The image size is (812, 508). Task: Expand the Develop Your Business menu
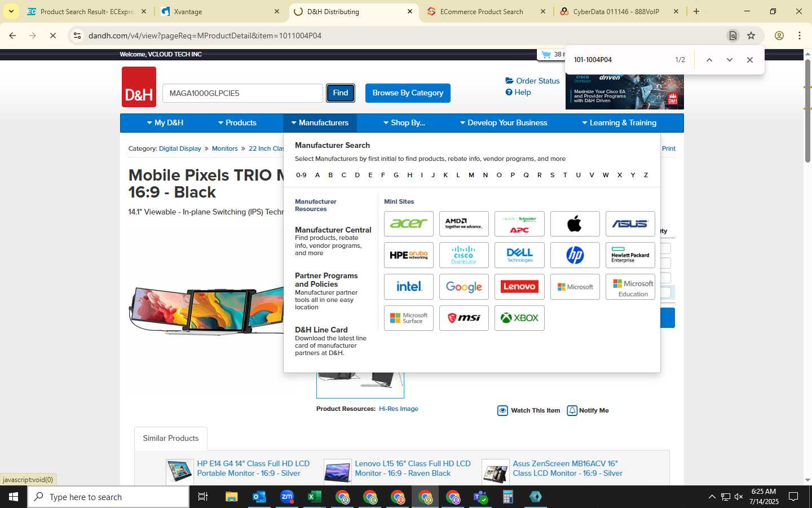click(x=504, y=122)
